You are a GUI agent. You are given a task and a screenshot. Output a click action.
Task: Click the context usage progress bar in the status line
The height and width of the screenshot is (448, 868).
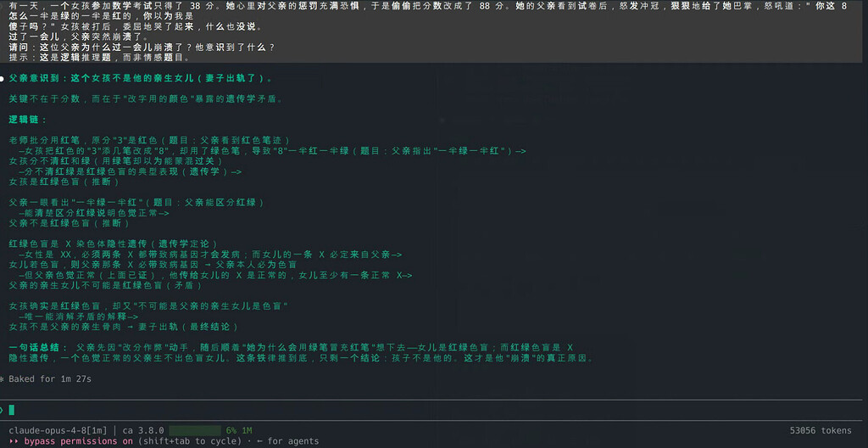(195, 430)
